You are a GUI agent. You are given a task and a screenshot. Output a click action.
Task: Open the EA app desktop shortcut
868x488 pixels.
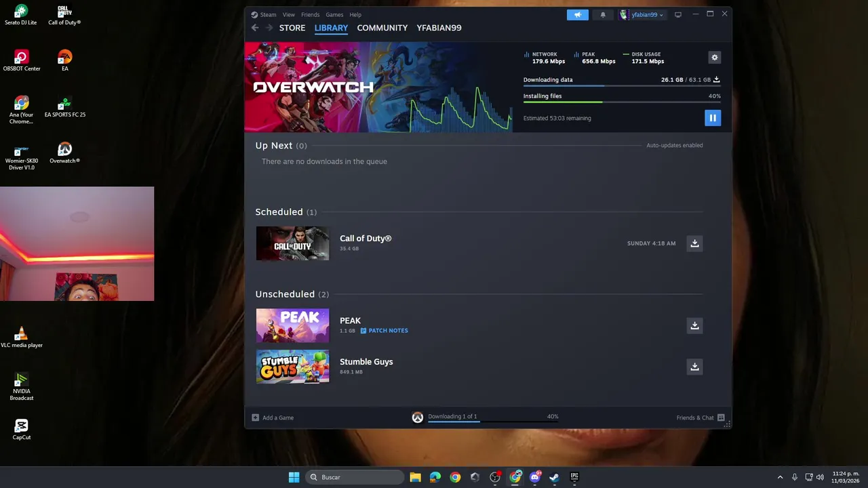point(64,60)
